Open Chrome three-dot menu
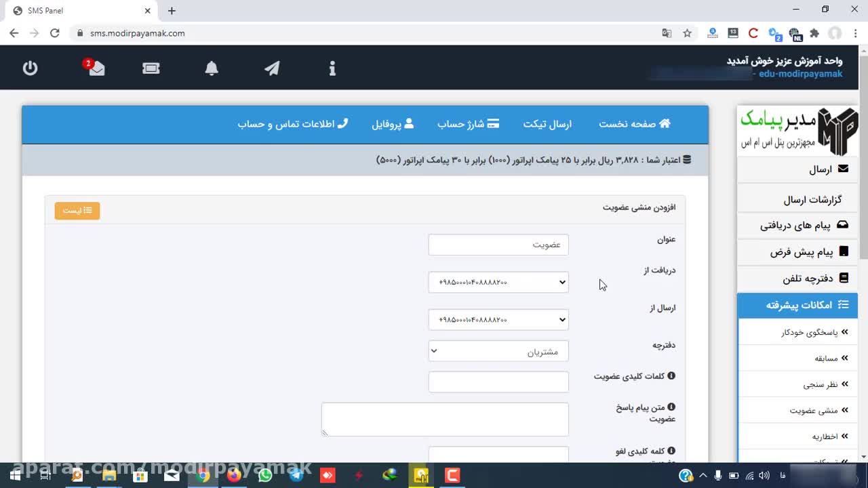 tap(854, 33)
